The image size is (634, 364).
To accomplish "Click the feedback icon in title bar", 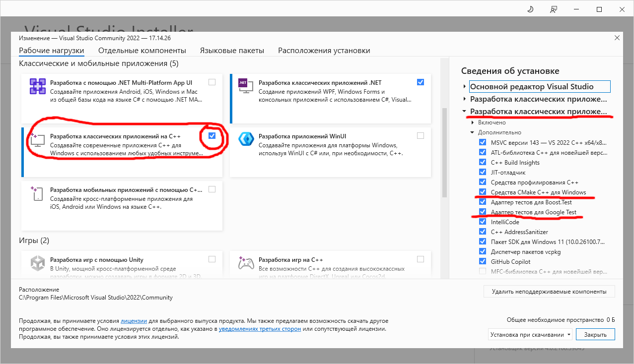I will pos(554,9).
